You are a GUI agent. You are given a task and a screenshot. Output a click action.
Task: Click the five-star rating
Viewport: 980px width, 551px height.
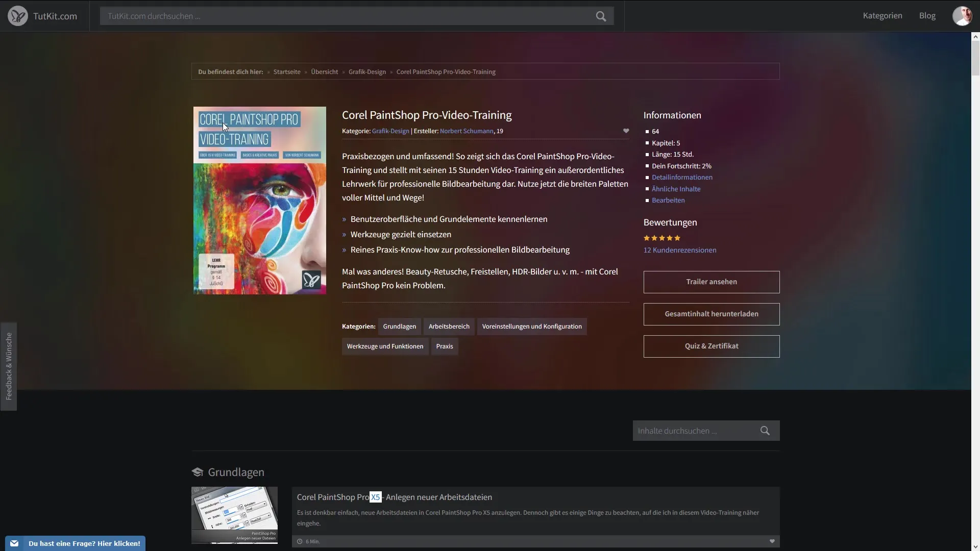(662, 238)
